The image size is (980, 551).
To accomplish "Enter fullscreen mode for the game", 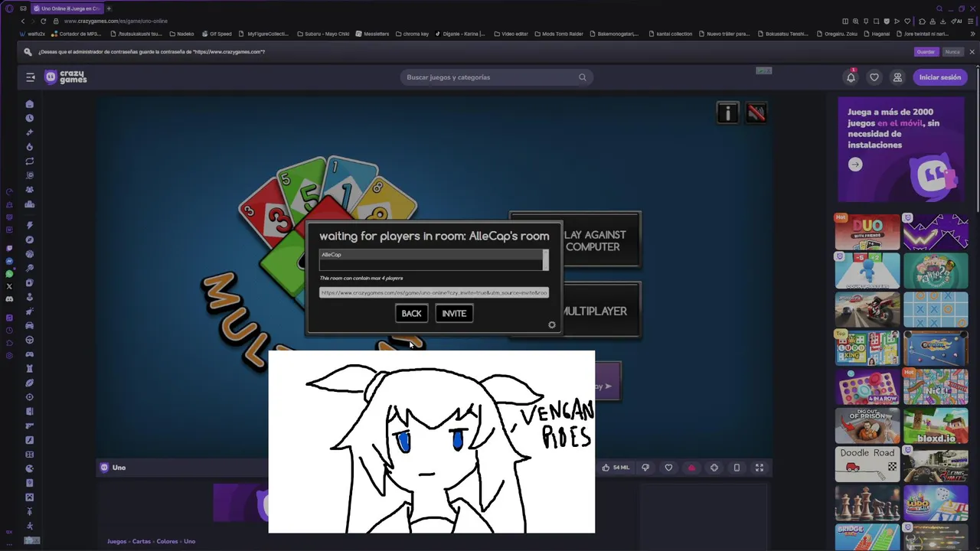I will pos(759,468).
